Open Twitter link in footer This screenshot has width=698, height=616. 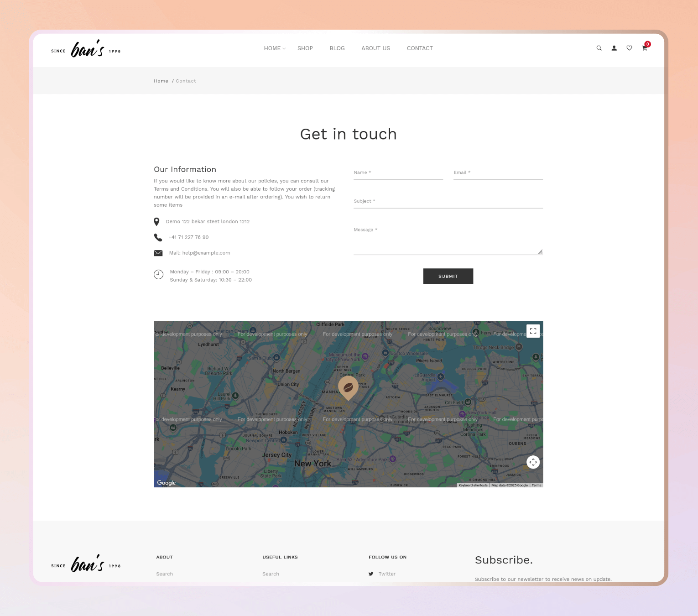[x=387, y=574]
